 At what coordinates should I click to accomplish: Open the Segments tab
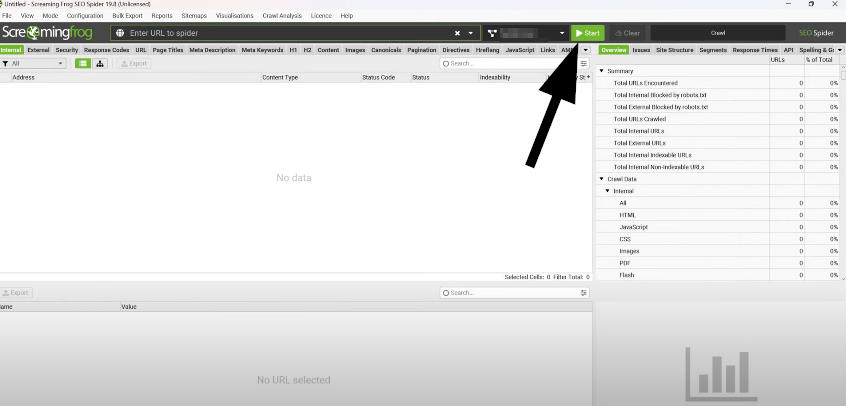coord(713,50)
